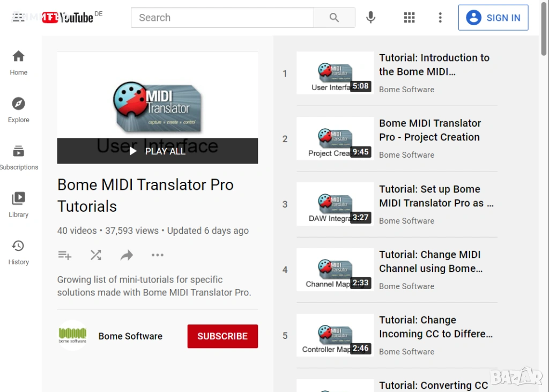Open Tutorial: Change MIDI Channel video title

[431, 261]
